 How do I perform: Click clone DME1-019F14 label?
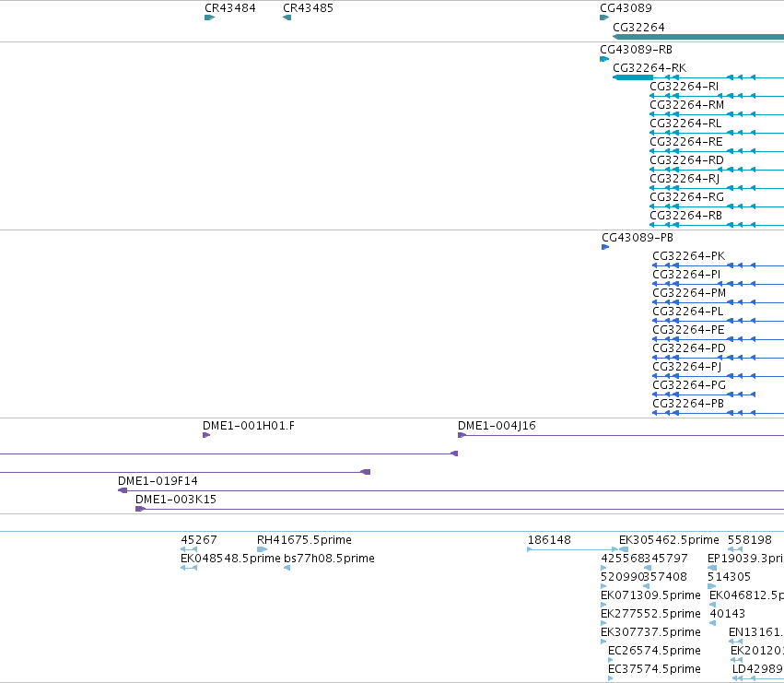point(158,481)
